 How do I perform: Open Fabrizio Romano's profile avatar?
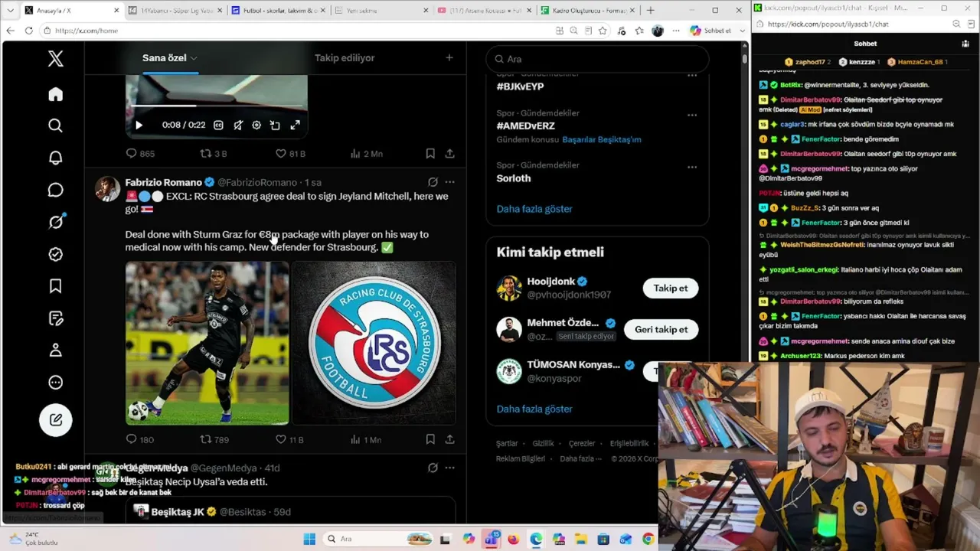(107, 189)
